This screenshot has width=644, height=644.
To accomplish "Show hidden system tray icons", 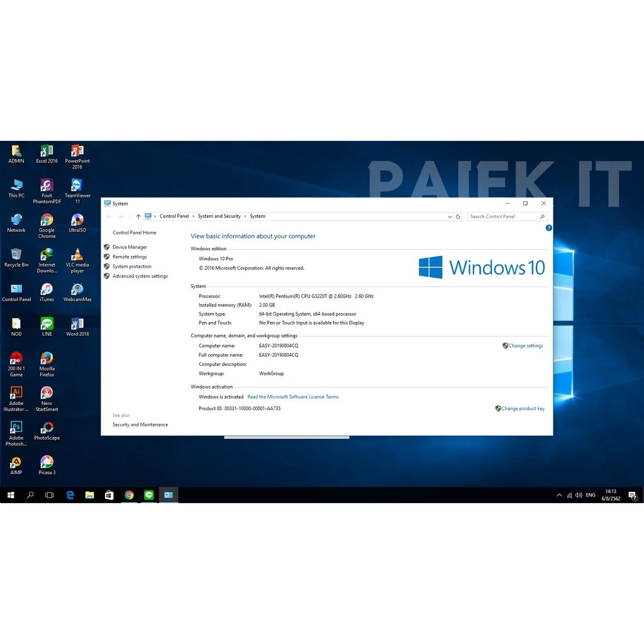I will [559, 495].
